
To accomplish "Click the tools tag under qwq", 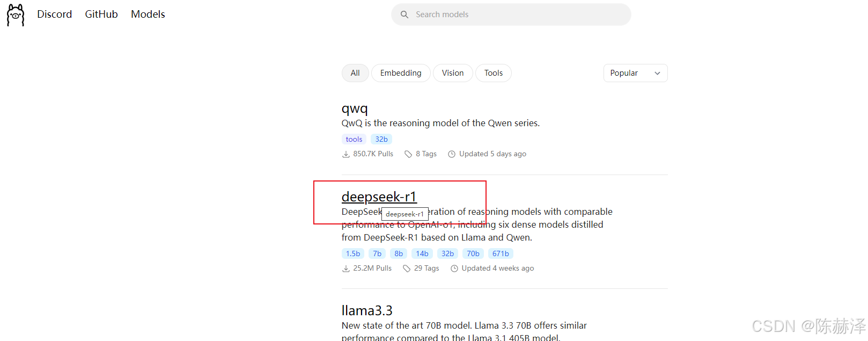I will tap(354, 139).
